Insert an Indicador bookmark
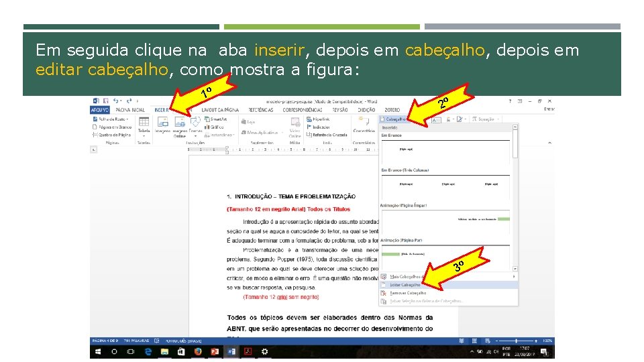This screenshot has height=362, width=644. (318, 127)
